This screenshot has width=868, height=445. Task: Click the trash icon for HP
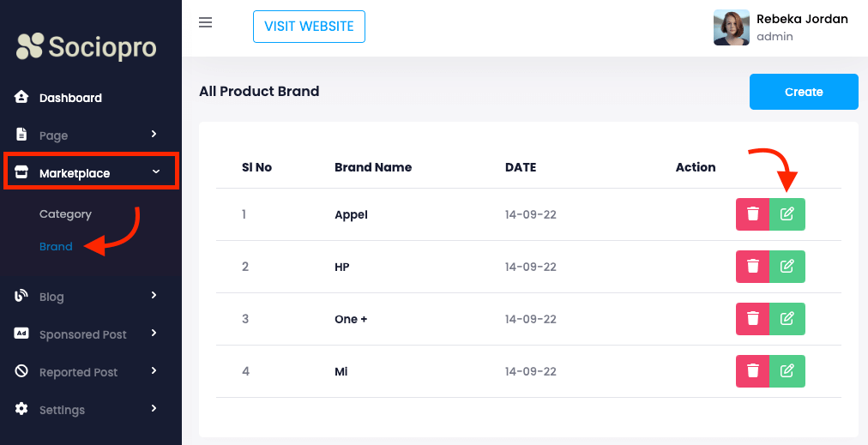click(752, 267)
